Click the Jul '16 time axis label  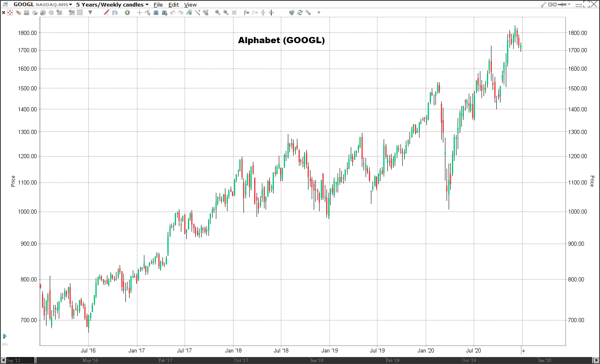pyautogui.click(x=88, y=350)
